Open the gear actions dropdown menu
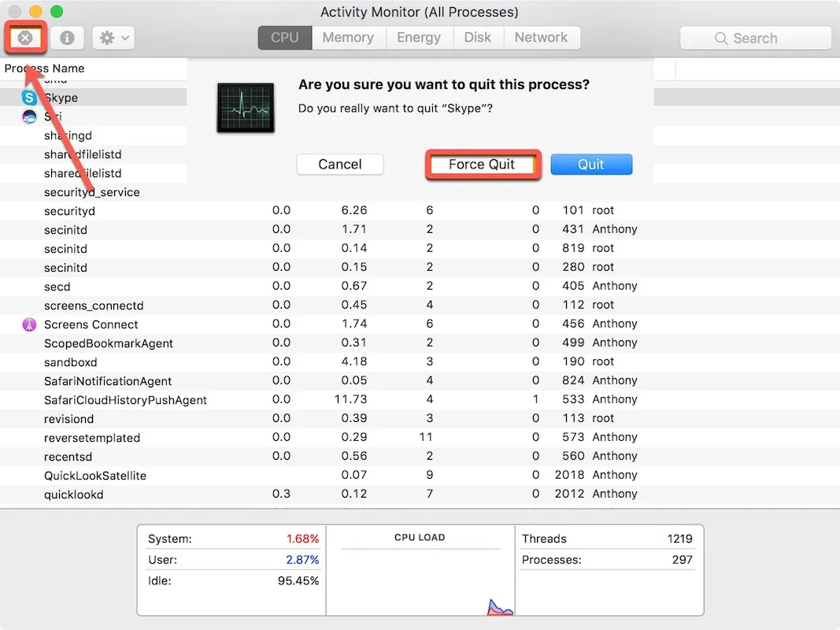Image resolution: width=840 pixels, height=630 pixels. coord(113,38)
